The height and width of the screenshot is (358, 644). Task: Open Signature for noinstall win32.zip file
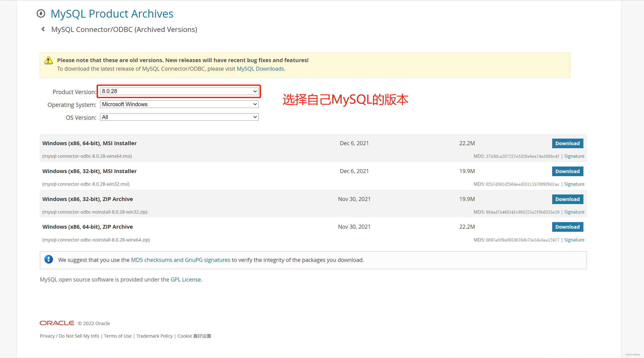(x=574, y=212)
